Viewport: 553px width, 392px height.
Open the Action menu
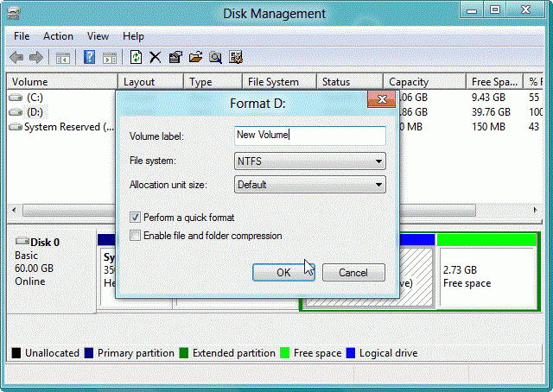(58, 36)
